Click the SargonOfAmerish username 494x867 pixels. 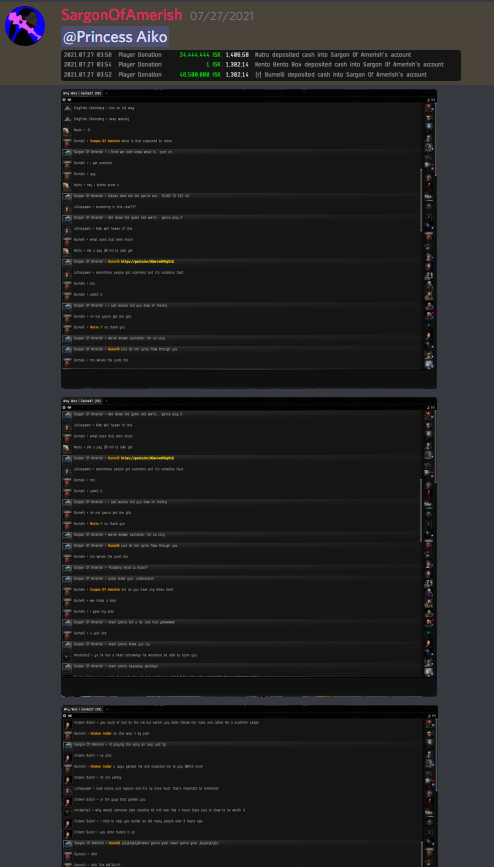click(122, 15)
